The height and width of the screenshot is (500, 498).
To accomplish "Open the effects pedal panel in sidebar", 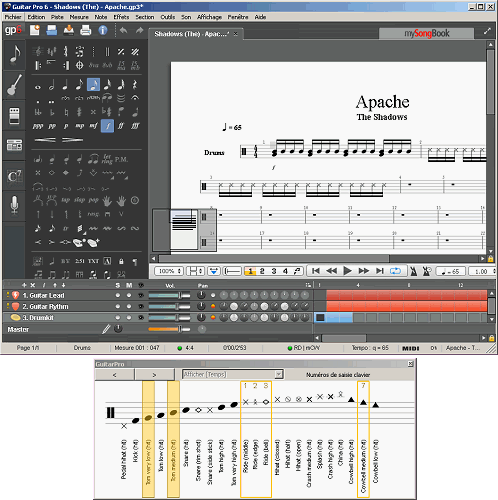I will (x=14, y=115).
